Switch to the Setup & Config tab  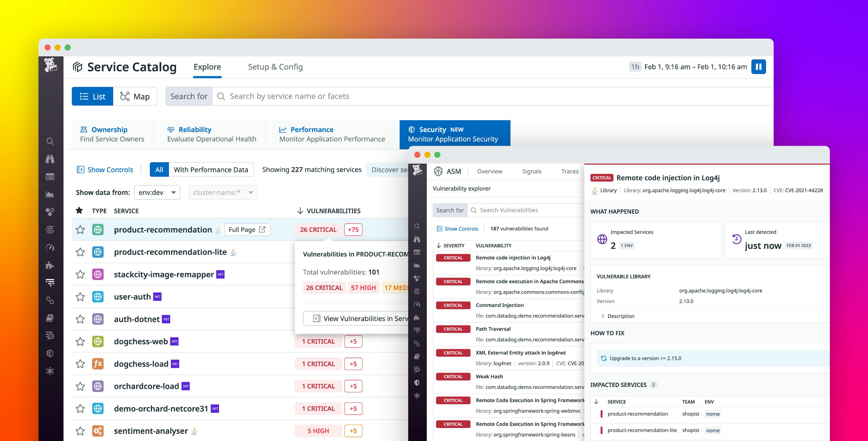pos(275,66)
